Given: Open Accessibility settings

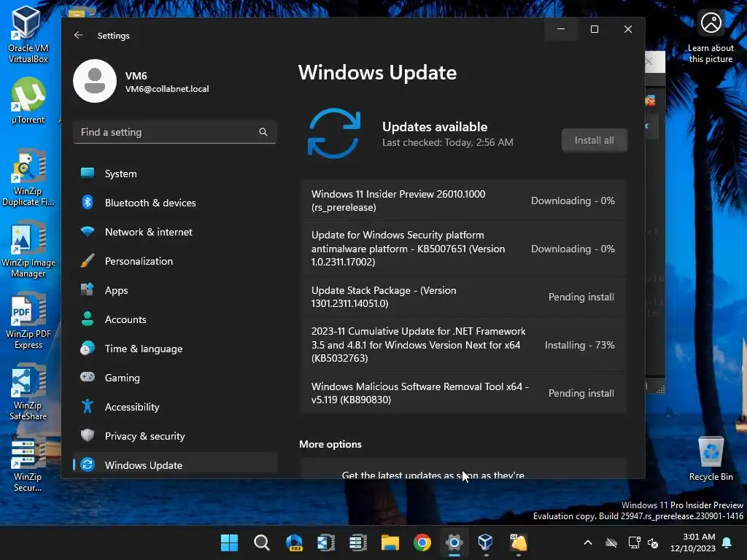Looking at the screenshot, I should tap(175, 406).
